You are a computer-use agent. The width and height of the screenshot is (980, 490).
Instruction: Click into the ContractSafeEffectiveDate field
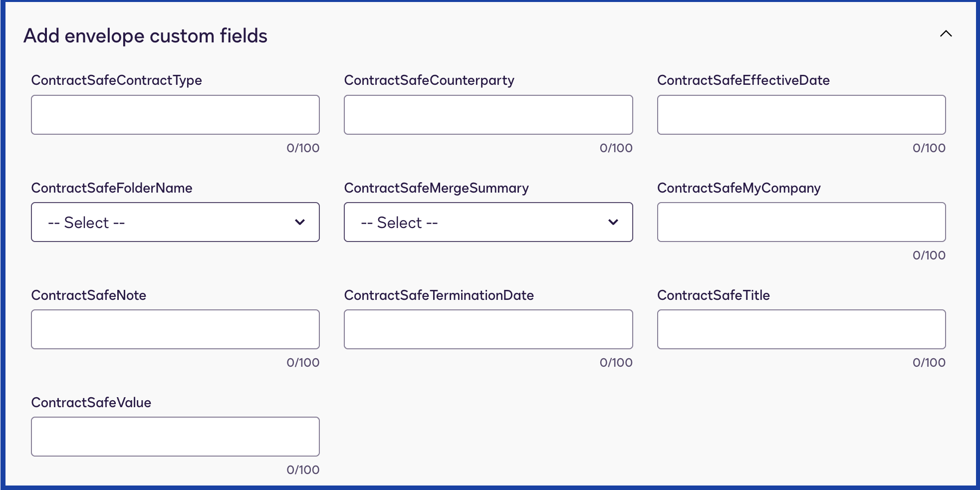pyautogui.click(x=801, y=115)
